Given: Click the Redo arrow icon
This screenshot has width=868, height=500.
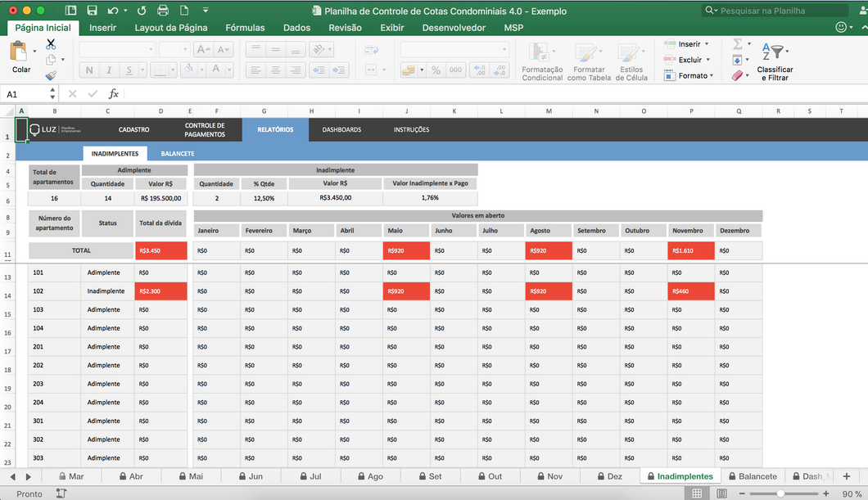Looking at the screenshot, I should 142,11.
